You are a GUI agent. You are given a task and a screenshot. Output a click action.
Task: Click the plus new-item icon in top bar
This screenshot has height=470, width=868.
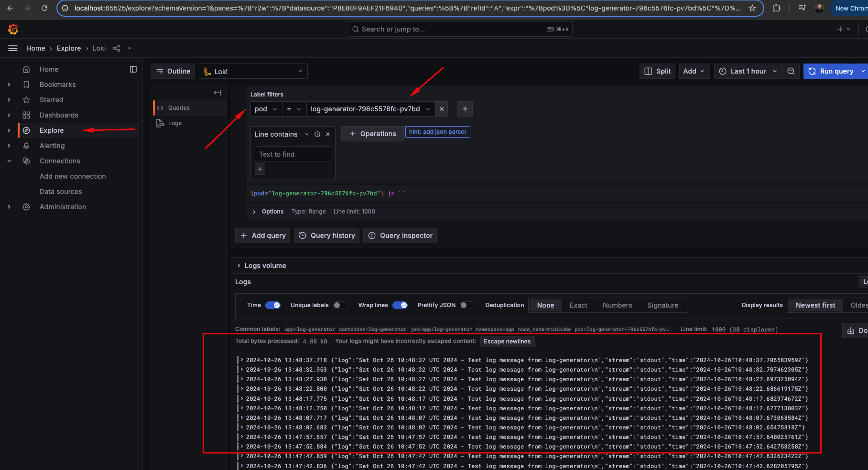pyautogui.click(x=844, y=29)
